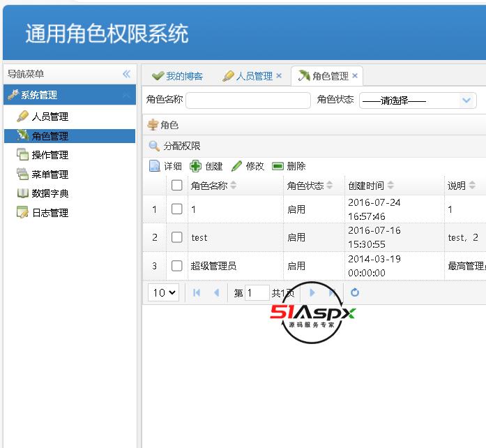Click the 分配权限 button
The image size is (486, 448).
[175, 146]
